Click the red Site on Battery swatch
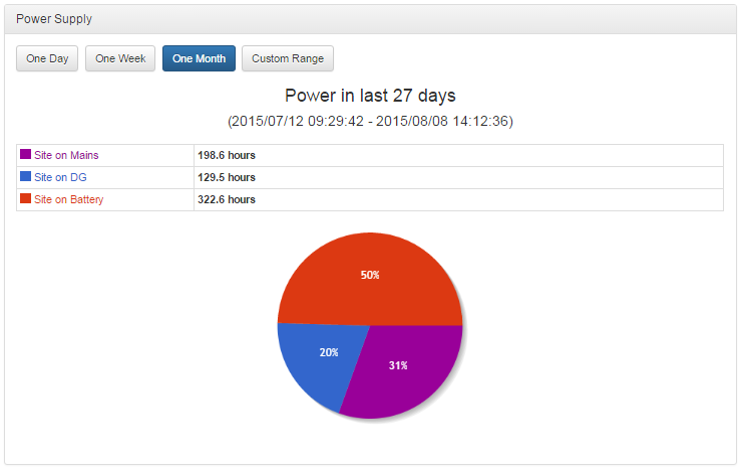 point(25,198)
